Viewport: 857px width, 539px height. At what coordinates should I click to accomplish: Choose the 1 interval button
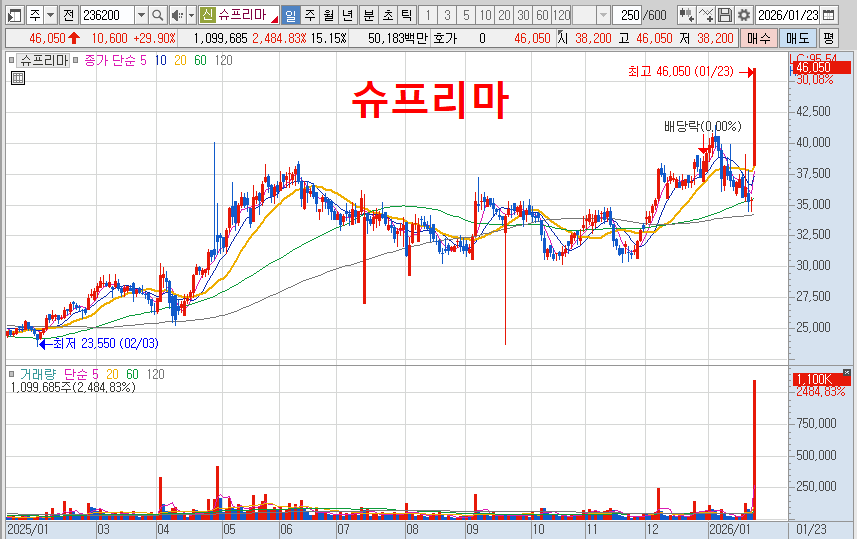pos(428,15)
